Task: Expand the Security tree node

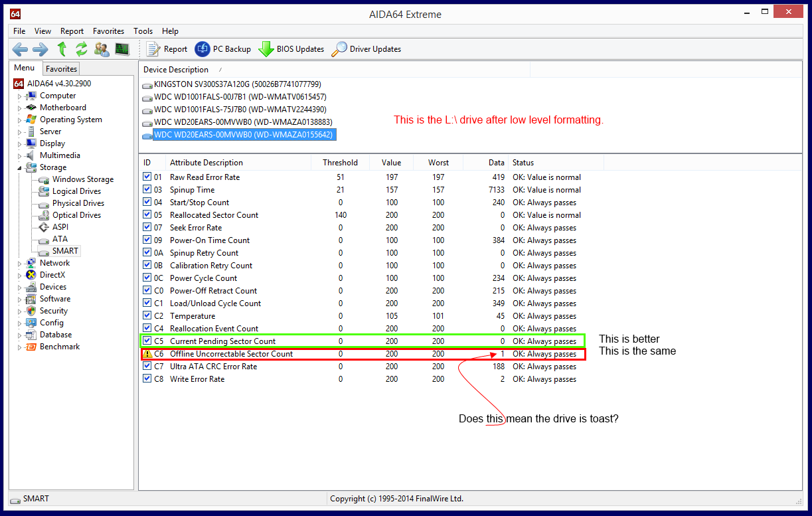Action: click(x=19, y=311)
